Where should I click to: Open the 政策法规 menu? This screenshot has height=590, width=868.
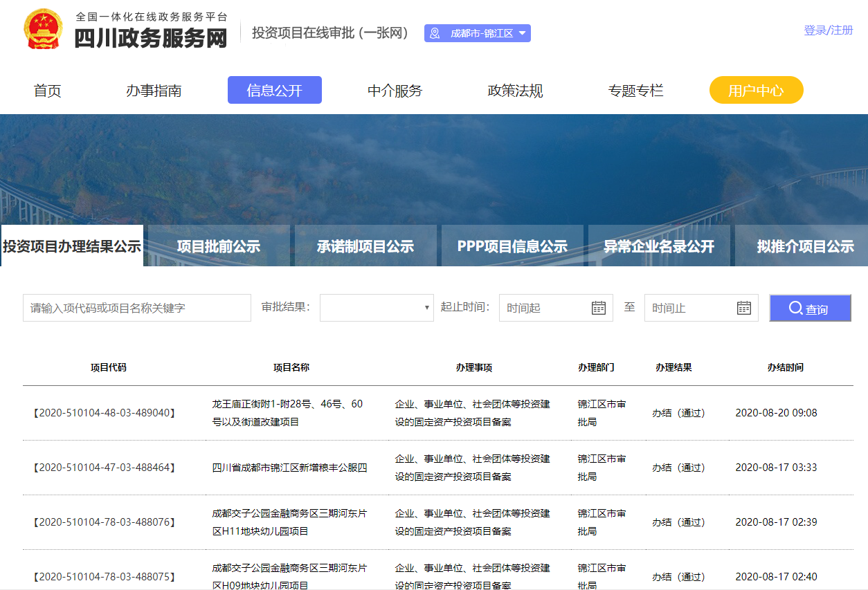pos(515,91)
